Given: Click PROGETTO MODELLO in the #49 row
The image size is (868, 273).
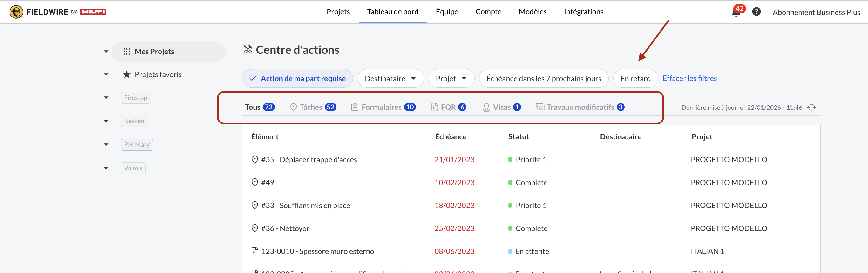Looking at the screenshot, I should 729,183.
